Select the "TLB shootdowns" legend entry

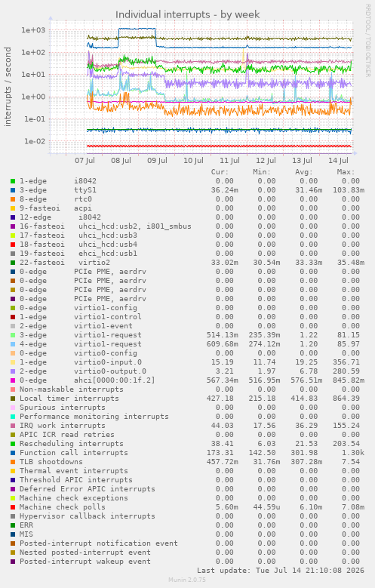coord(51,462)
